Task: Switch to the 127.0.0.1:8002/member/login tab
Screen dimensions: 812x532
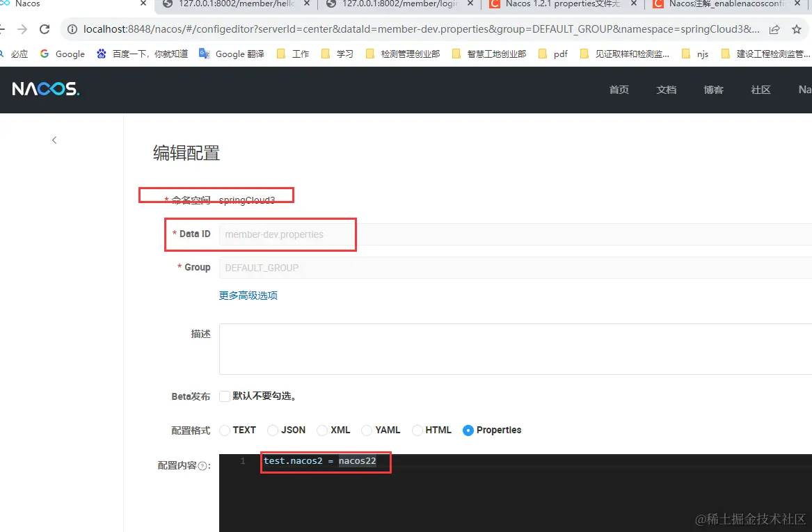Action: pos(400,4)
